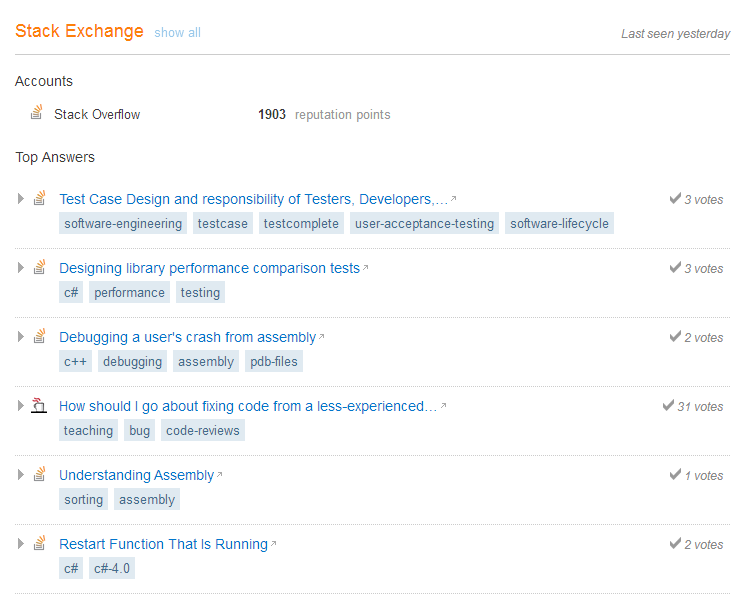The height and width of the screenshot is (594, 749).
Task: Expand the Designing library performance answer
Action: click(21, 267)
